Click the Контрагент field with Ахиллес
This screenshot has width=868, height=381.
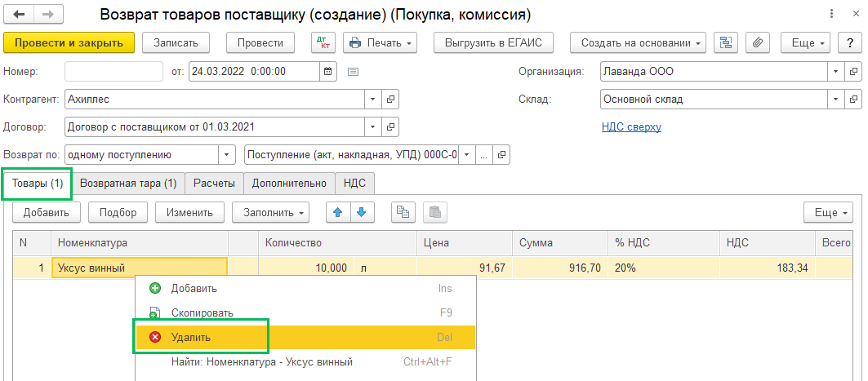point(214,100)
